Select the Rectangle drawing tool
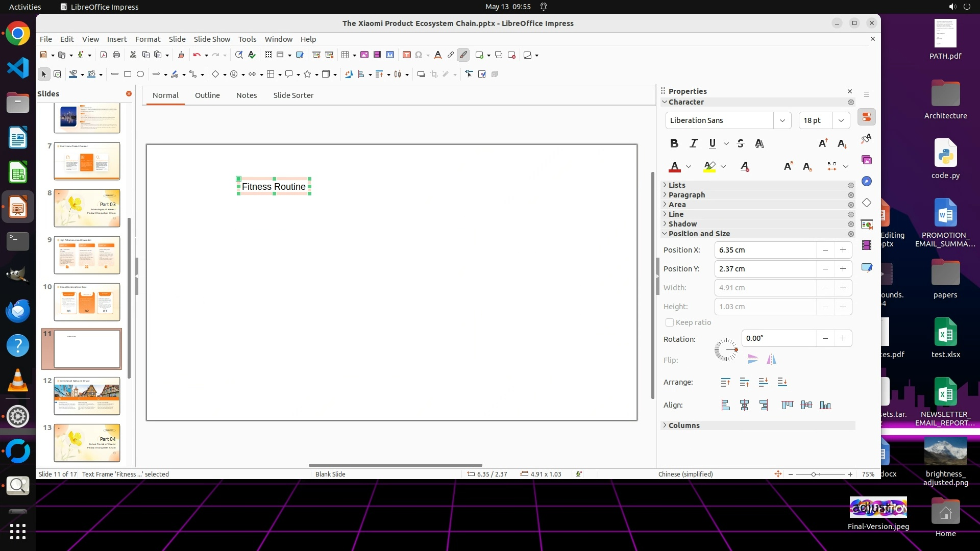The image size is (980, 551). tap(128, 74)
